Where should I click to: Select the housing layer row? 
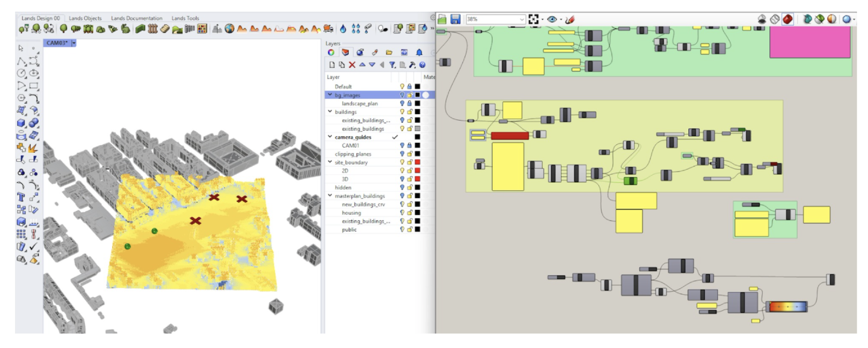(351, 213)
